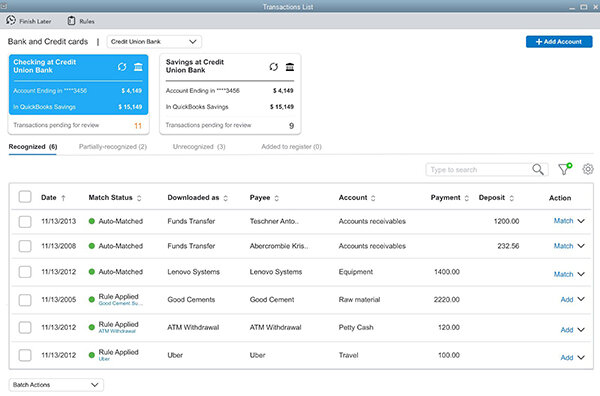
Task: Open the Credit Union Bank dropdown
Action: [x=154, y=41]
